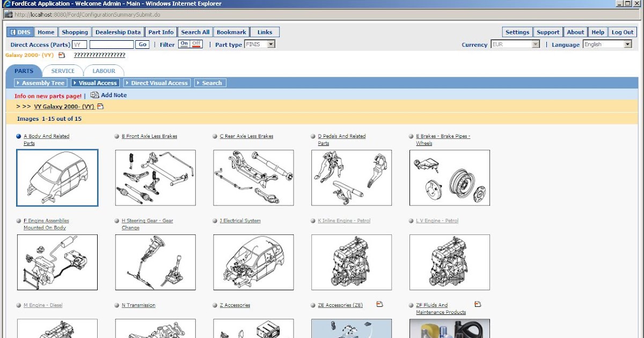This screenshot has height=338, width=644.
Task: Open Part Info
Action: point(161,32)
